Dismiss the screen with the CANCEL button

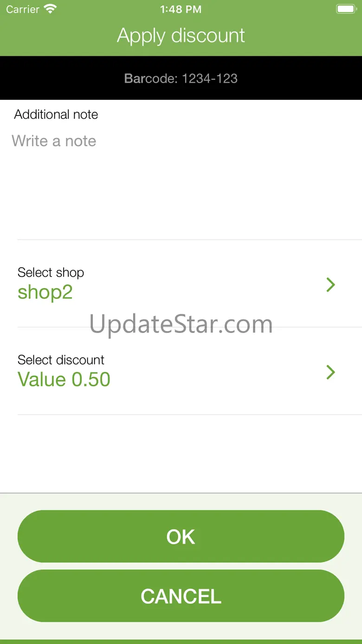click(181, 596)
